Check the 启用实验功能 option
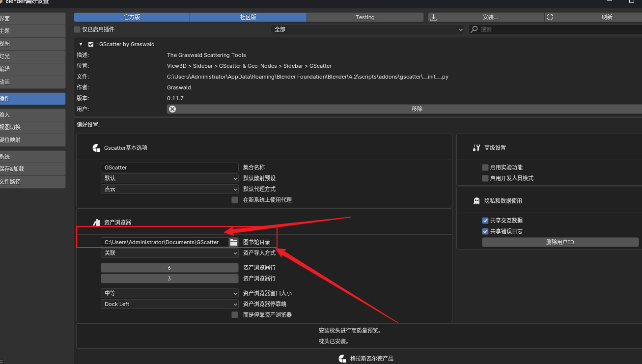642x364 pixels. click(x=485, y=168)
